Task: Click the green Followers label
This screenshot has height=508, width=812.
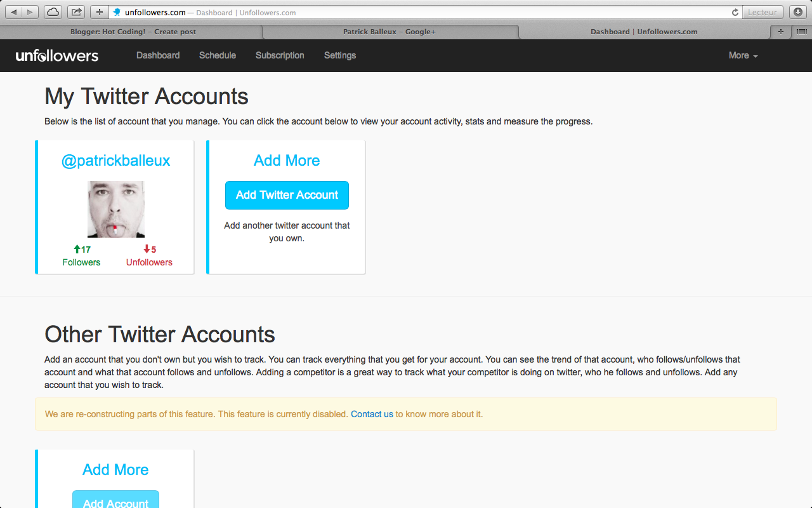Action: coord(81,262)
